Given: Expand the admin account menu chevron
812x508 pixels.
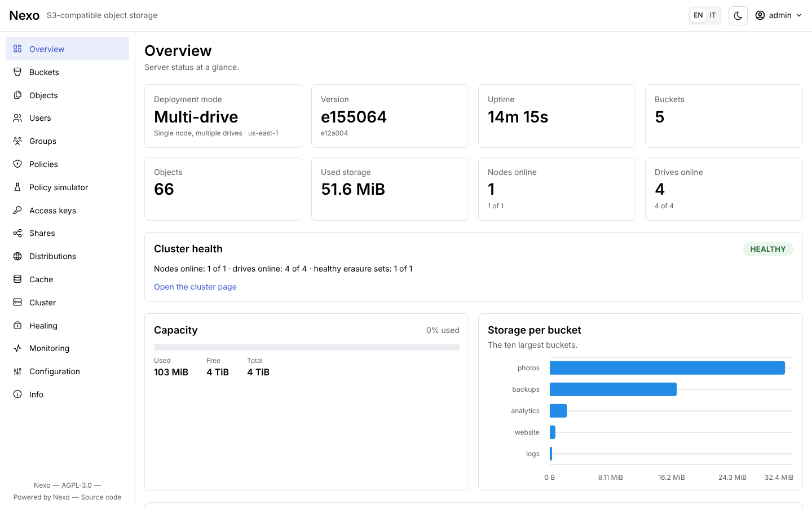Looking at the screenshot, I should point(799,15).
